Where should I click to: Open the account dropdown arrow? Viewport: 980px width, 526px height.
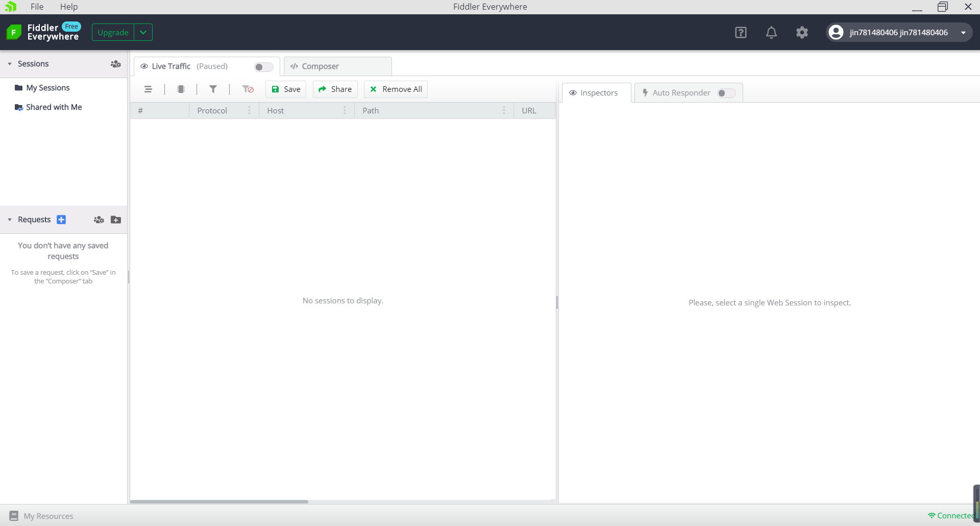pyautogui.click(x=964, y=32)
